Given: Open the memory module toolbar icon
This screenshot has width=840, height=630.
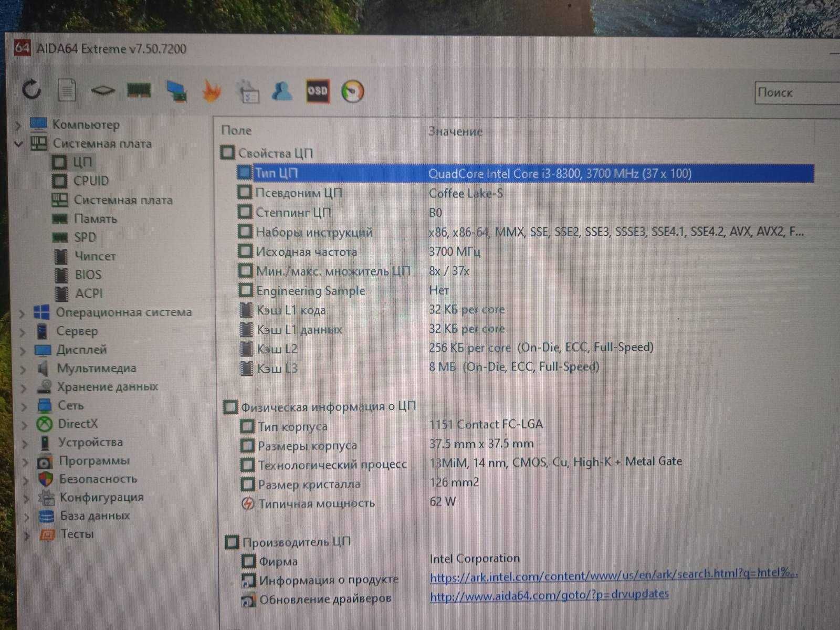Looking at the screenshot, I should click(x=139, y=90).
